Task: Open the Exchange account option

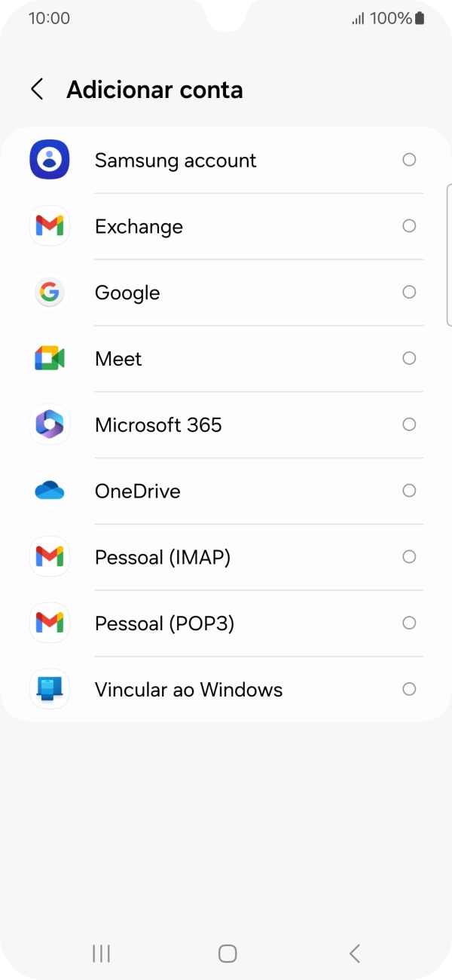Action: click(x=226, y=225)
